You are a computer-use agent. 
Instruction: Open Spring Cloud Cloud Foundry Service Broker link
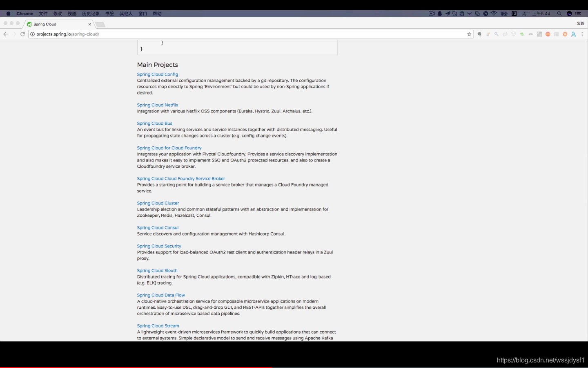[x=181, y=179]
